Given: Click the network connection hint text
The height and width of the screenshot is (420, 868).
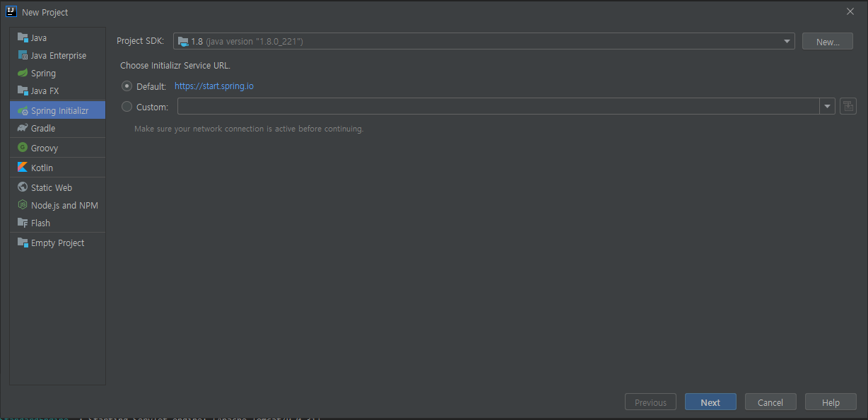Looking at the screenshot, I should pos(249,129).
